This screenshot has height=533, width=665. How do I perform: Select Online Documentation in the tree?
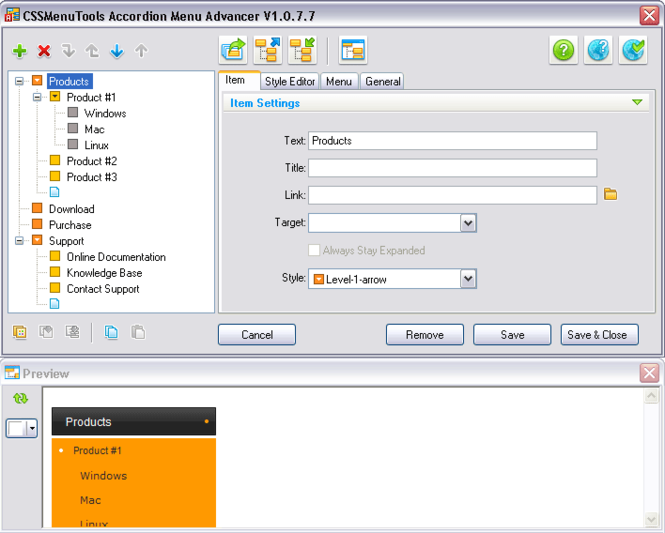[x=116, y=257]
